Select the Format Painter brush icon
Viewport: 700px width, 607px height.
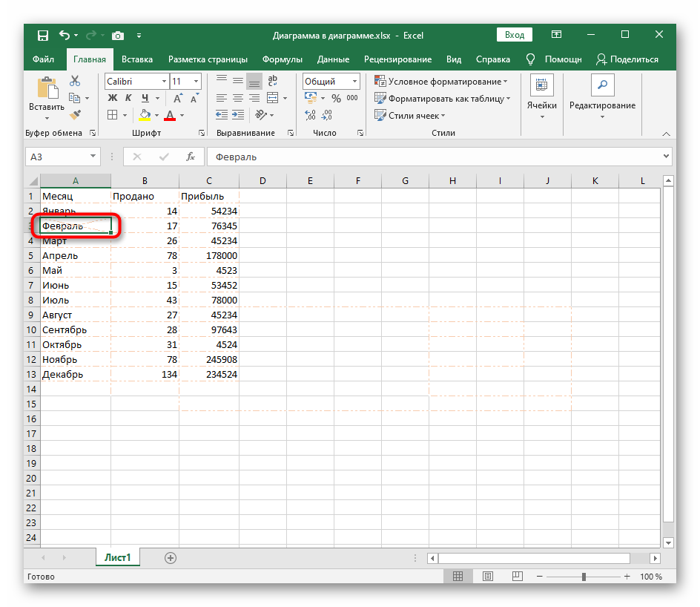tap(75, 115)
